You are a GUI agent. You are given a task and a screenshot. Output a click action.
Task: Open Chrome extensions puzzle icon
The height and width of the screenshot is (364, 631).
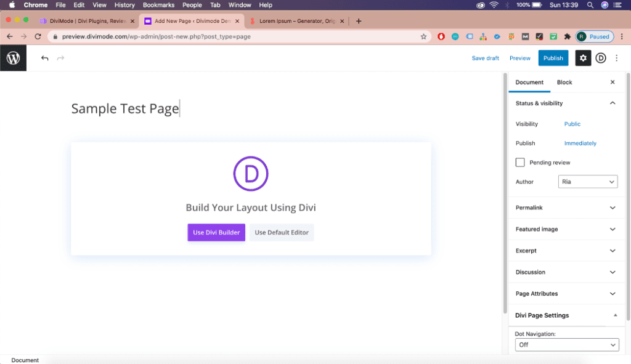point(567,36)
